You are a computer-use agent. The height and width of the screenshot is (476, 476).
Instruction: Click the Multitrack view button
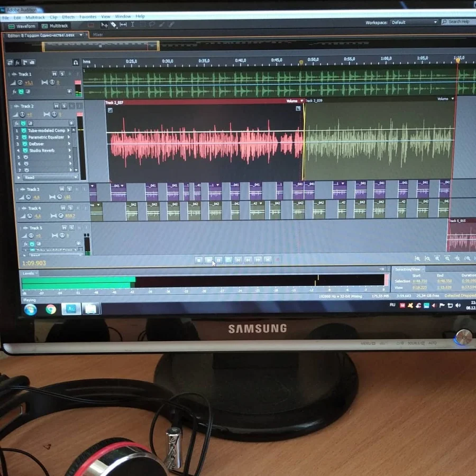tap(56, 26)
